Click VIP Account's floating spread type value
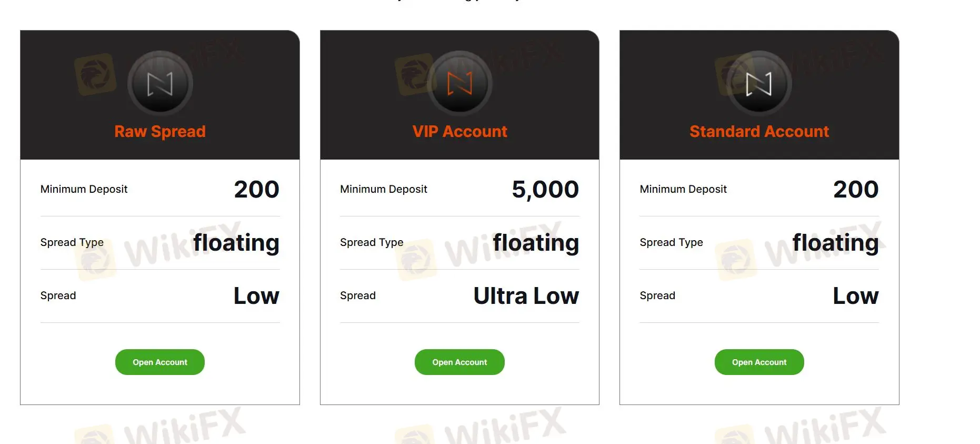The image size is (980, 444). pos(535,243)
